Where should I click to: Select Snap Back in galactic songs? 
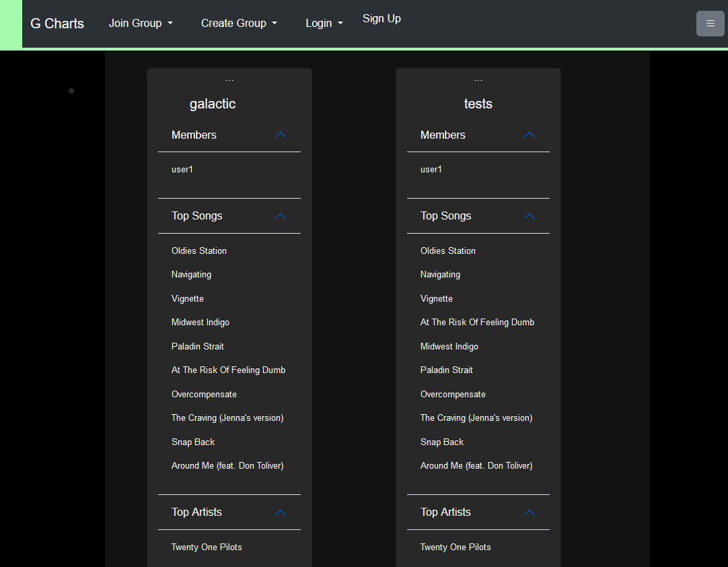point(193,442)
